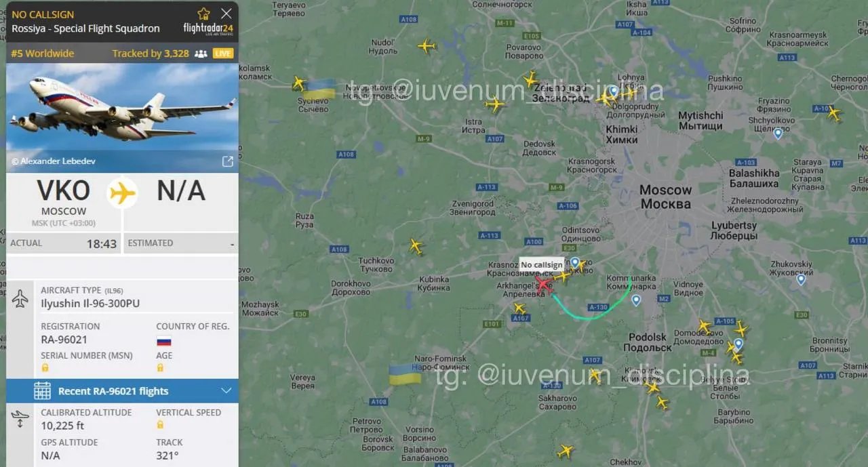Open aircraft photo in external link

pos(228,161)
